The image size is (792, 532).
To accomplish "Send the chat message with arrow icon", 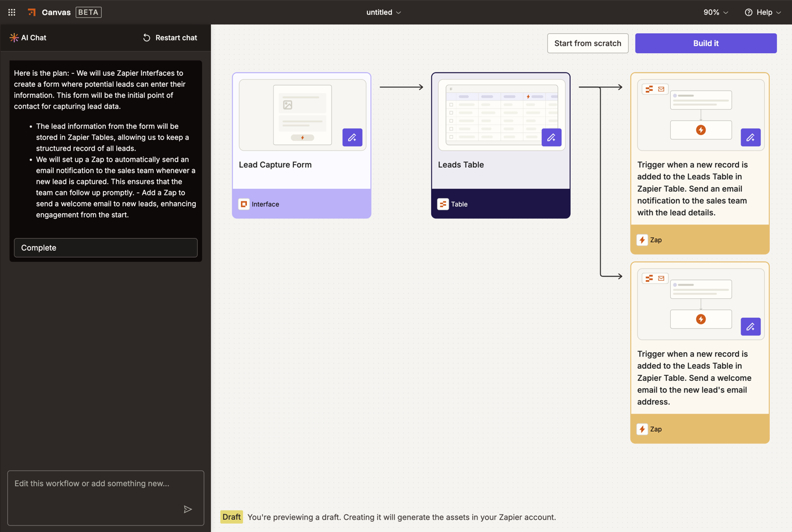I will tap(188, 509).
